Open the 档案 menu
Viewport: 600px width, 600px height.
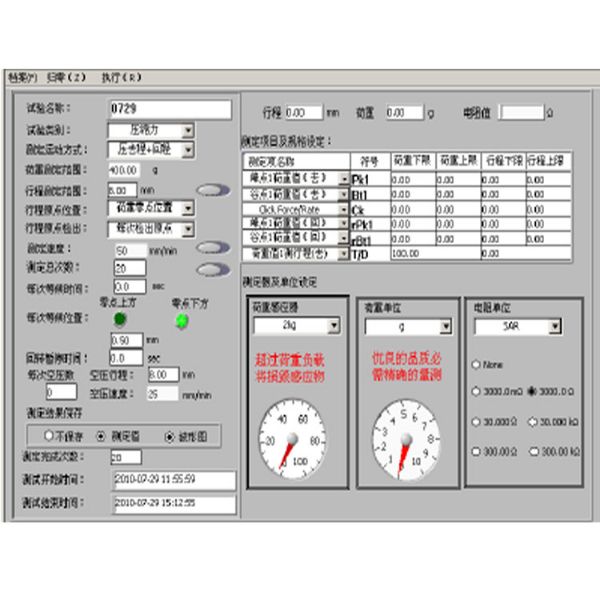pyautogui.click(x=21, y=77)
